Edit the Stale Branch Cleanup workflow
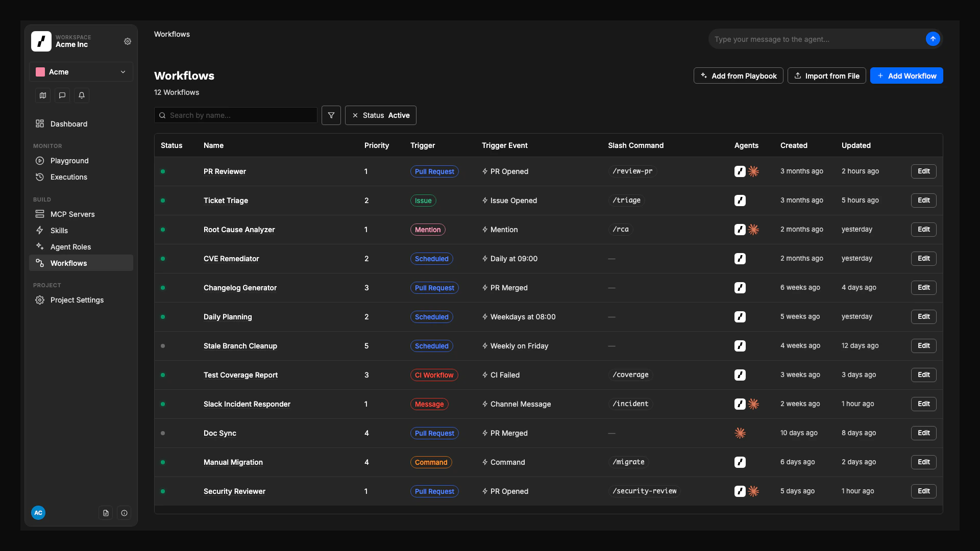The image size is (980, 551). tap(923, 346)
